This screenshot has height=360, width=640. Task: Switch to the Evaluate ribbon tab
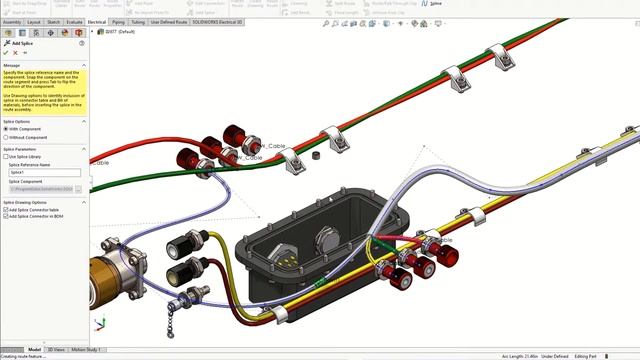(74, 22)
